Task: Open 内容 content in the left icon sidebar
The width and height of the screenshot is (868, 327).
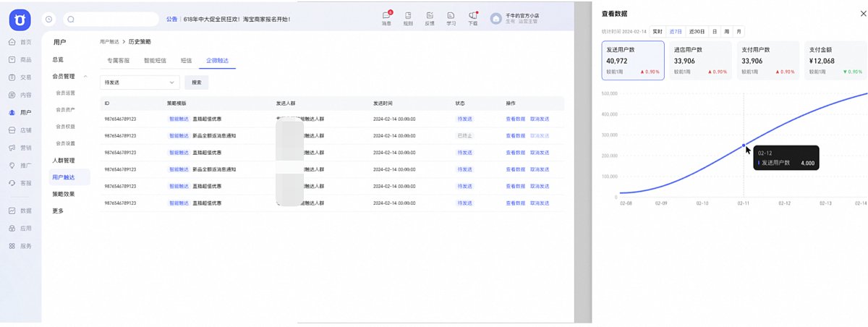Action: pos(20,95)
